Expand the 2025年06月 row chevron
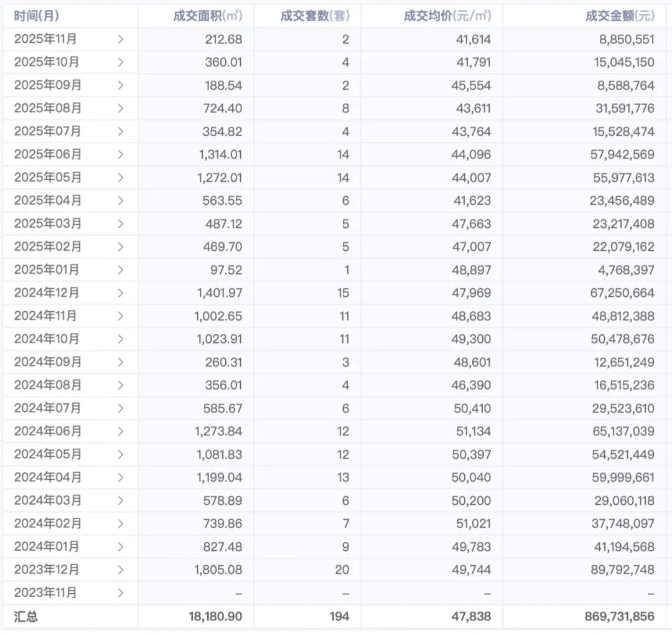 [120, 154]
